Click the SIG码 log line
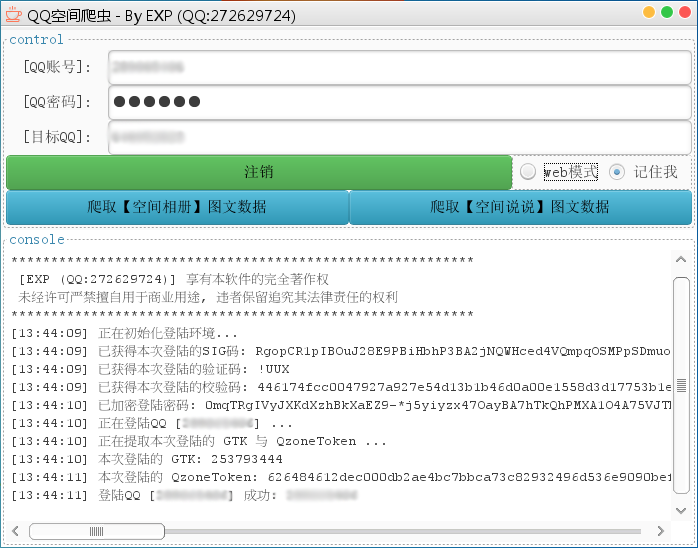This screenshot has width=698, height=548. click(341, 351)
